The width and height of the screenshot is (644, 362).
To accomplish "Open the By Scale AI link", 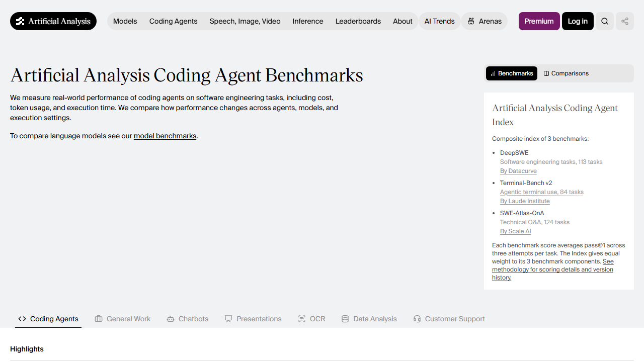I will (x=516, y=231).
